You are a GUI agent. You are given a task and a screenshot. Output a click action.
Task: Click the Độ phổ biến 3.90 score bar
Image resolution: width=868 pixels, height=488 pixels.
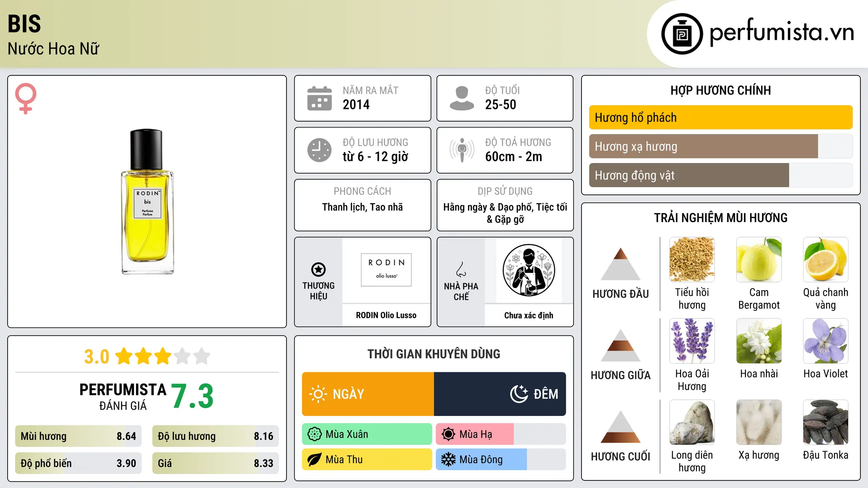[x=78, y=463]
